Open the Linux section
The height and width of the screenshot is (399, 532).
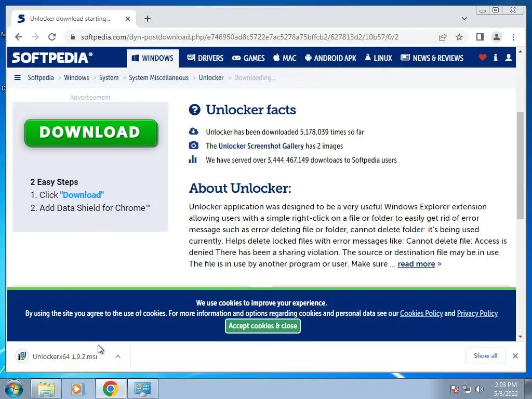click(378, 58)
